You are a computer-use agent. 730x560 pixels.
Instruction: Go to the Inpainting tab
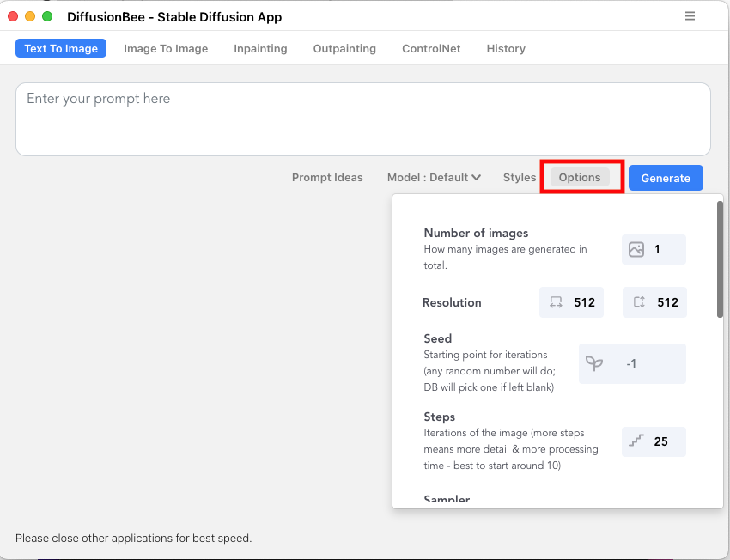pyautogui.click(x=260, y=48)
